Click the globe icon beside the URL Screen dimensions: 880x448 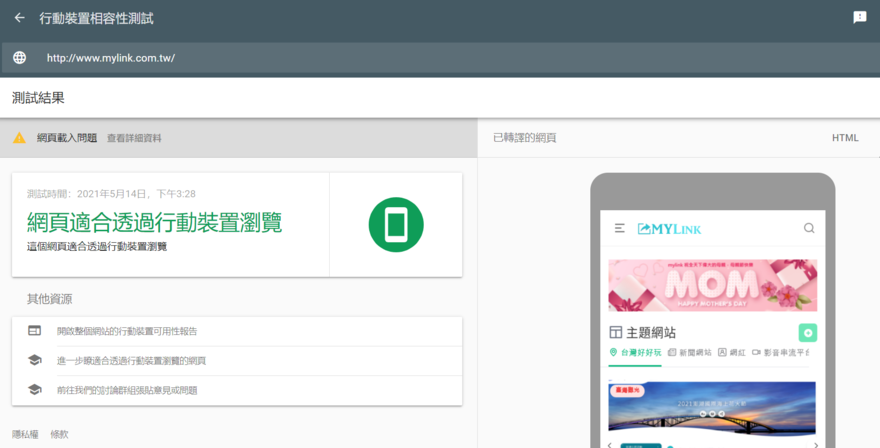coord(19,58)
